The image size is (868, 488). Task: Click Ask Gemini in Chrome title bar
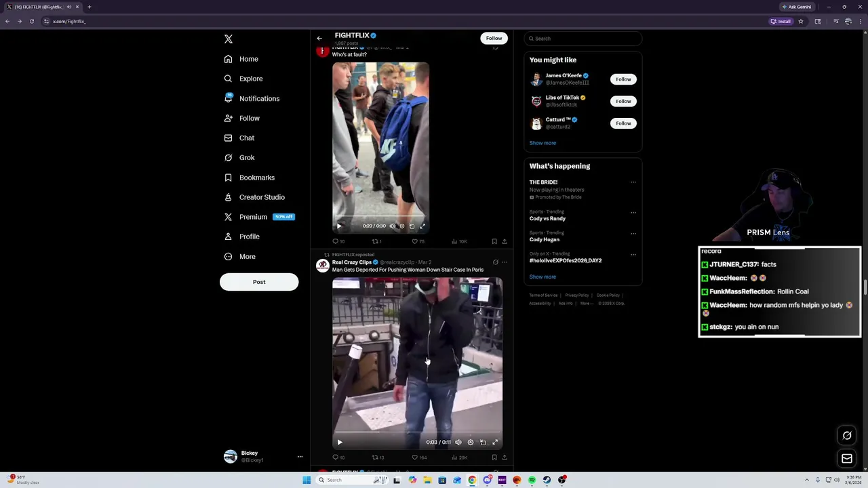click(797, 7)
